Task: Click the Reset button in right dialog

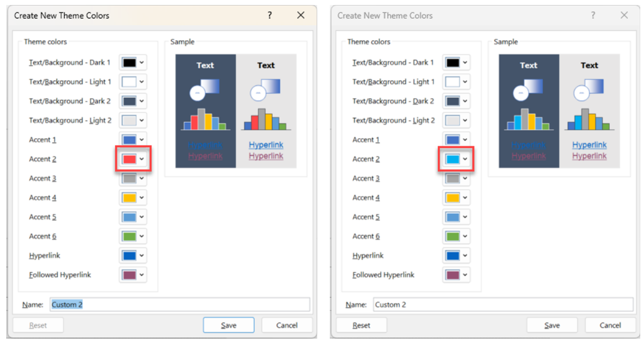Action: coord(361,325)
